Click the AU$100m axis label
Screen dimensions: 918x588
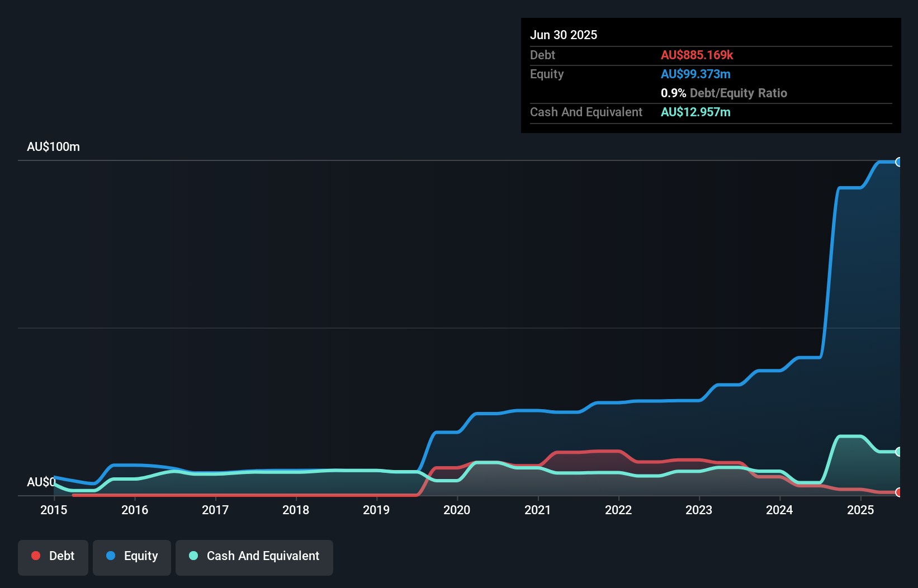click(x=53, y=147)
